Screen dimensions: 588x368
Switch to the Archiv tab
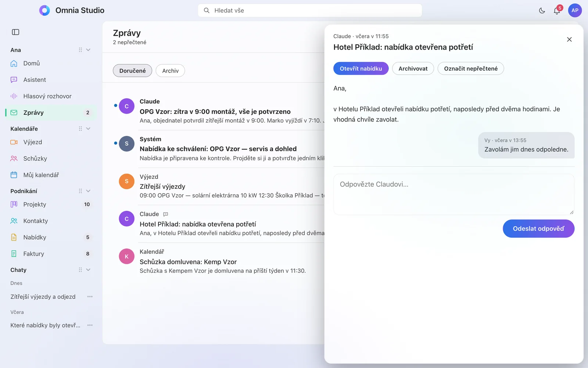click(171, 71)
